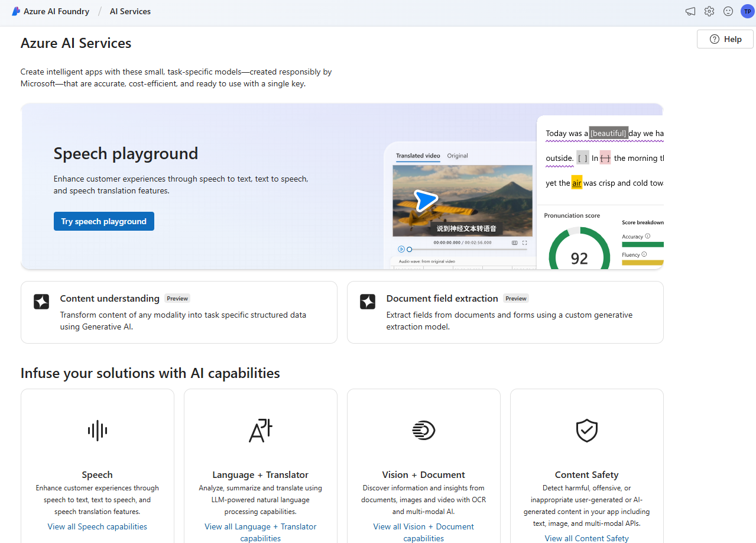Image resolution: width=756 pixels, height=543 pixels.
Task: Click the pronunciation score 92 gauge
Action: [579, 248]
